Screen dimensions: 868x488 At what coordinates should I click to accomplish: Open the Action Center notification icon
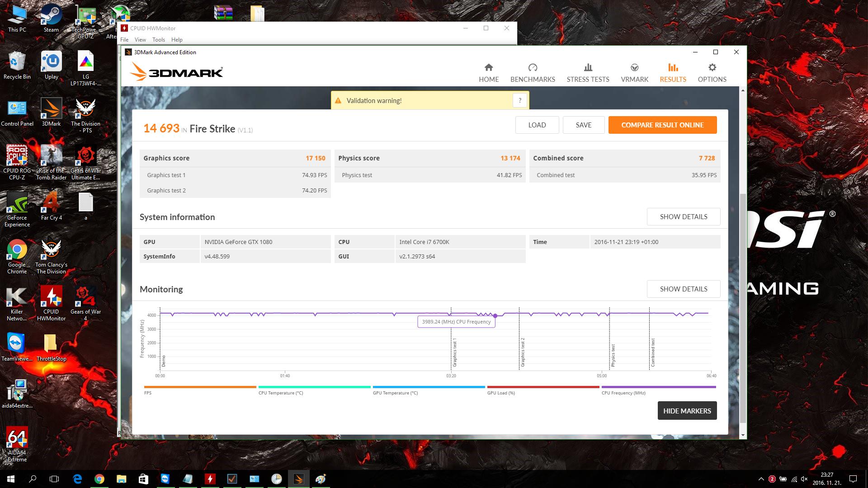pyautogui.click(x=853, y=479)
